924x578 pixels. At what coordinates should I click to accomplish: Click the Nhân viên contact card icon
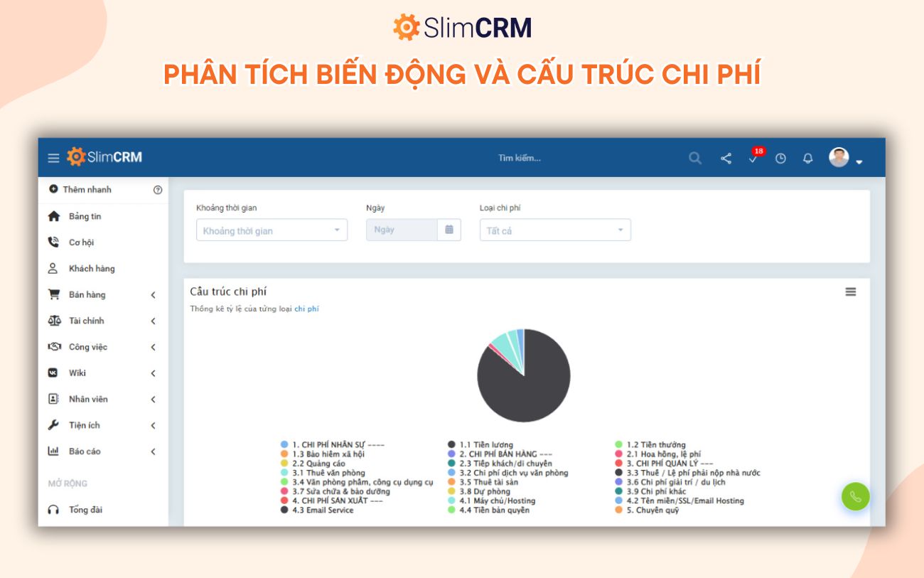(x=53, y=399)
